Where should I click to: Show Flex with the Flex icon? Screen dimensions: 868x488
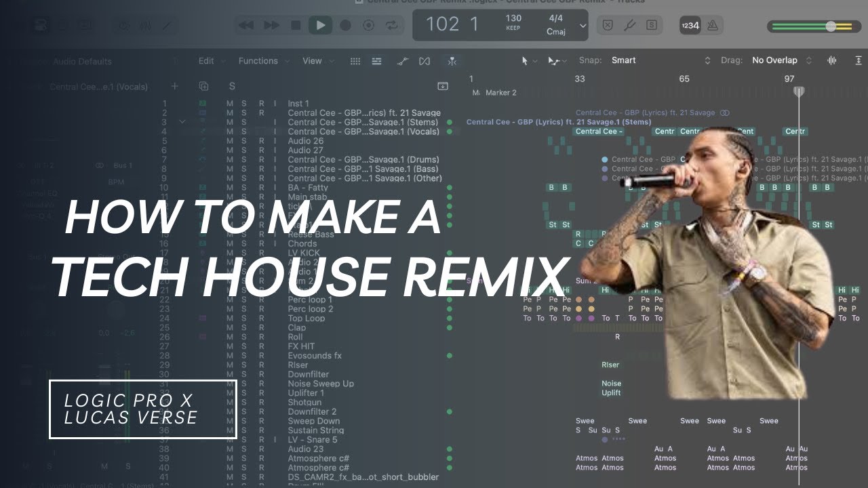click(425, 61)
